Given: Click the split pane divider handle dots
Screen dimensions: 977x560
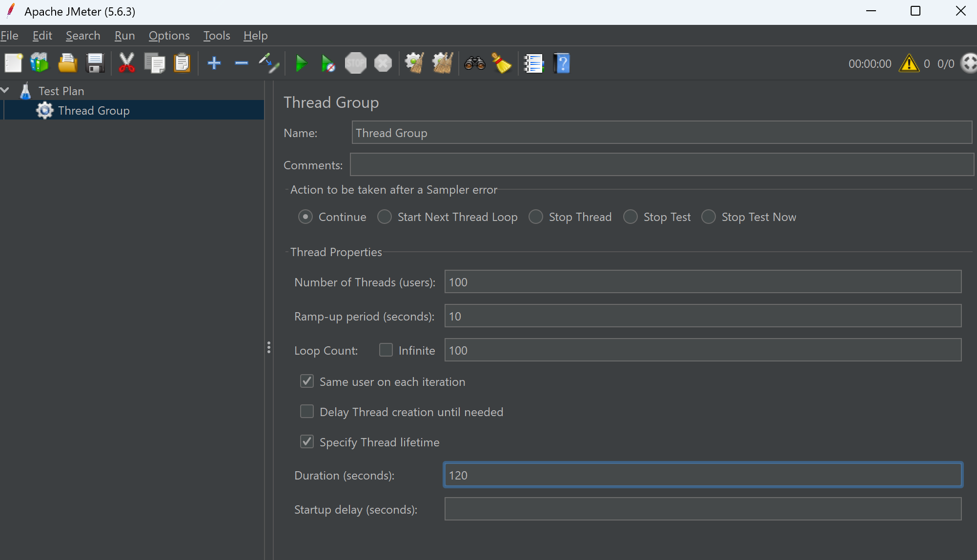Looking at the screenshot, I should 269,348.
